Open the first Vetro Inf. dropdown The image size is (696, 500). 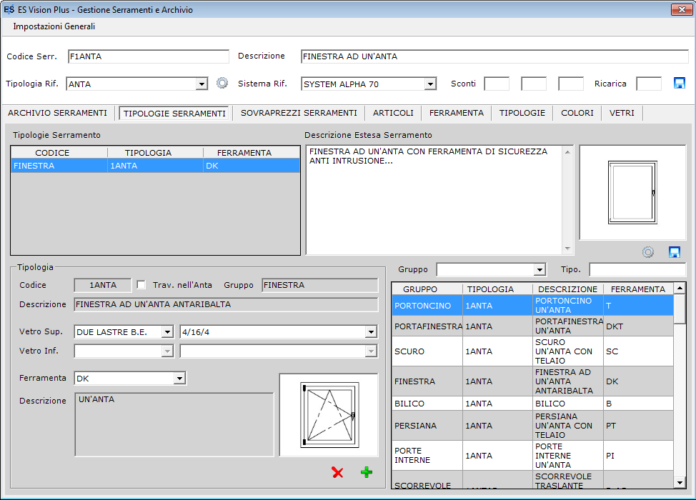167,351
